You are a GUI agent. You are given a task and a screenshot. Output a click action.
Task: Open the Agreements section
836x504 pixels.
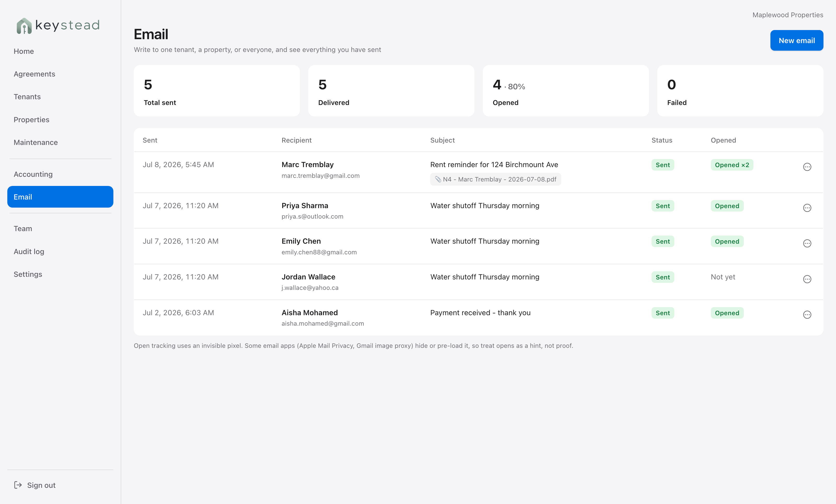(60, 74)
